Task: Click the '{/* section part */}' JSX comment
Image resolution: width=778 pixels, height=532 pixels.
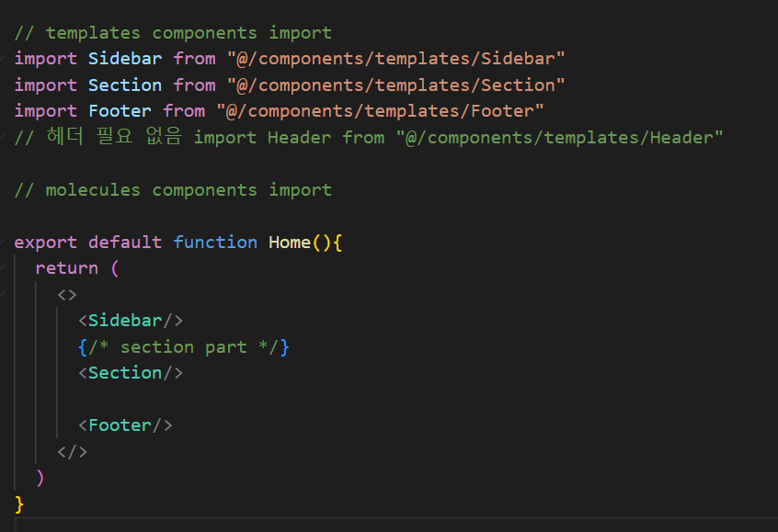Action: pyautogui.click(x=184, y=347)
